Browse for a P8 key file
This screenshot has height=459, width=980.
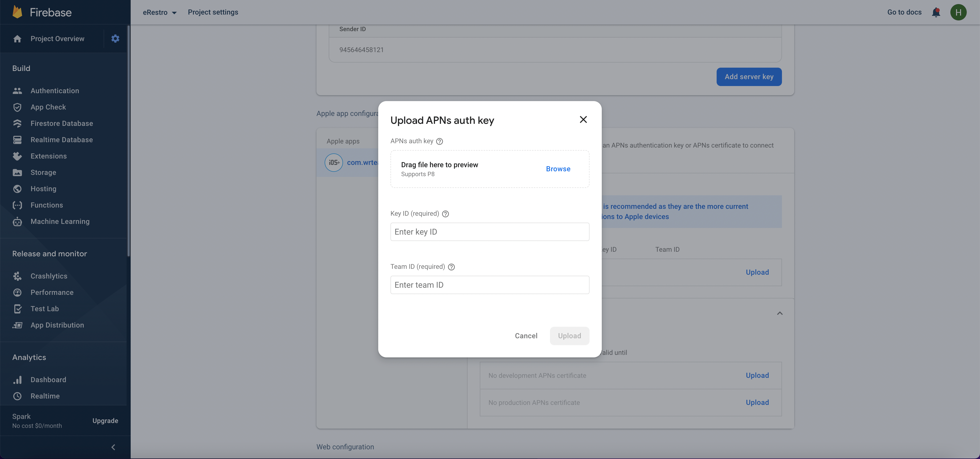(x=558, y=168)
